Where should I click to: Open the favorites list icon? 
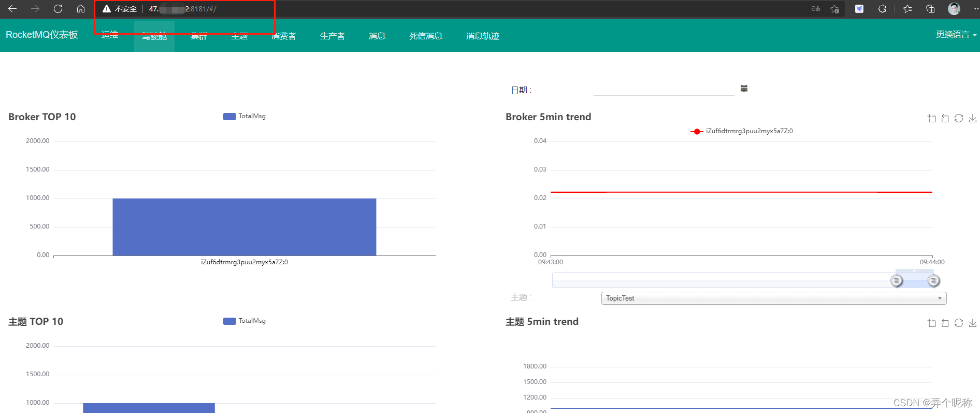tap(907, 9)
